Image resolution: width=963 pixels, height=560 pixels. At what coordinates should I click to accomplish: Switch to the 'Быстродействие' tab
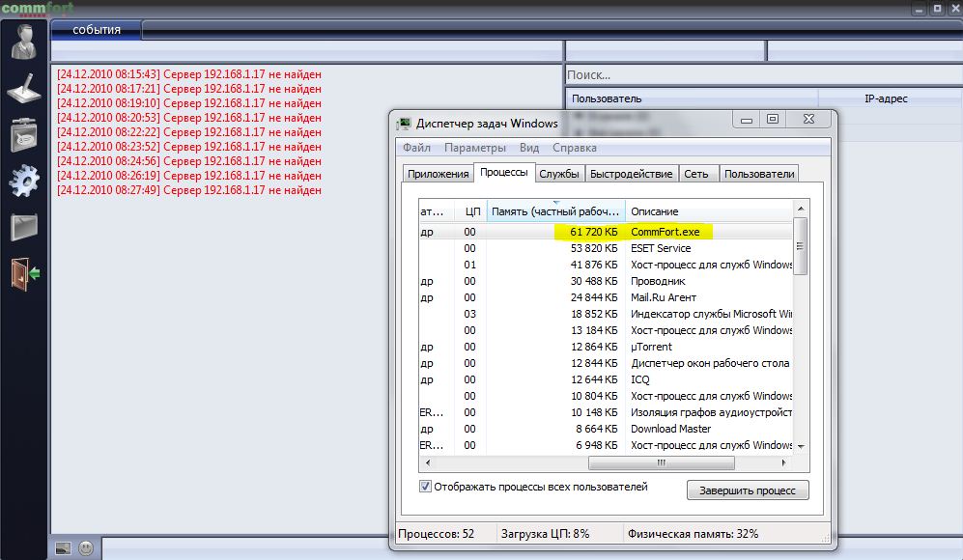(631, 174)
